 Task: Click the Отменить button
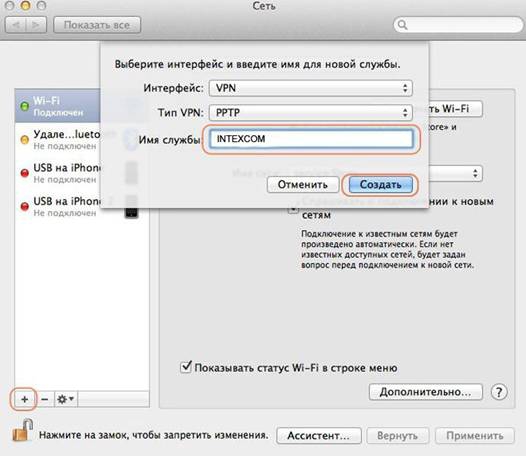303,185
